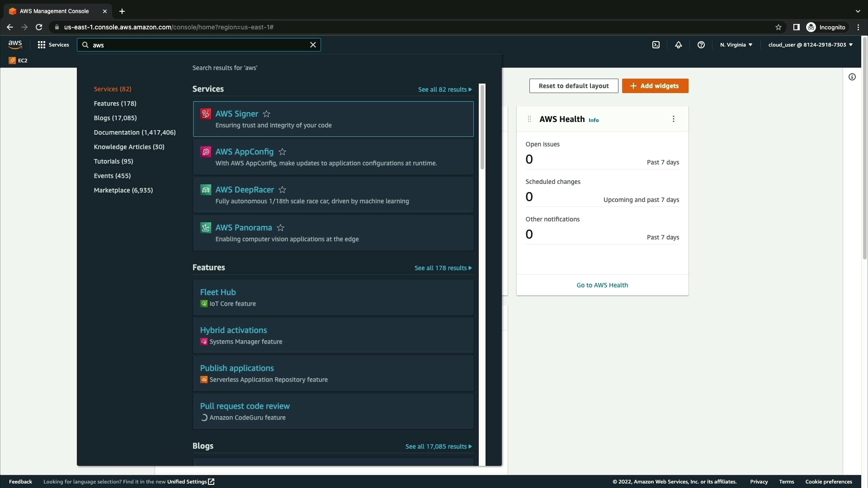Clear the search box with X
The image size is (868, 488).
click(313, 45)
